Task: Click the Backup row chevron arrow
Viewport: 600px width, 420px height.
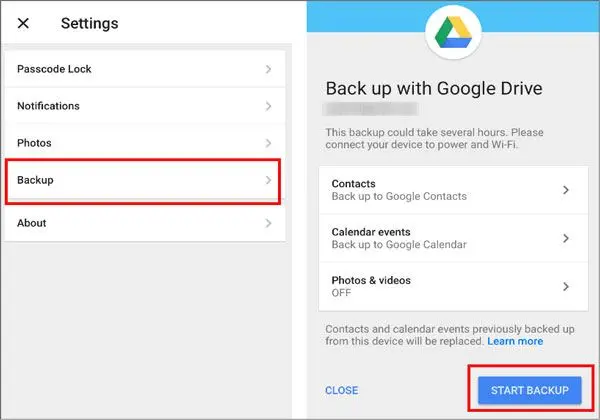Action: click(x=268, y=180)
